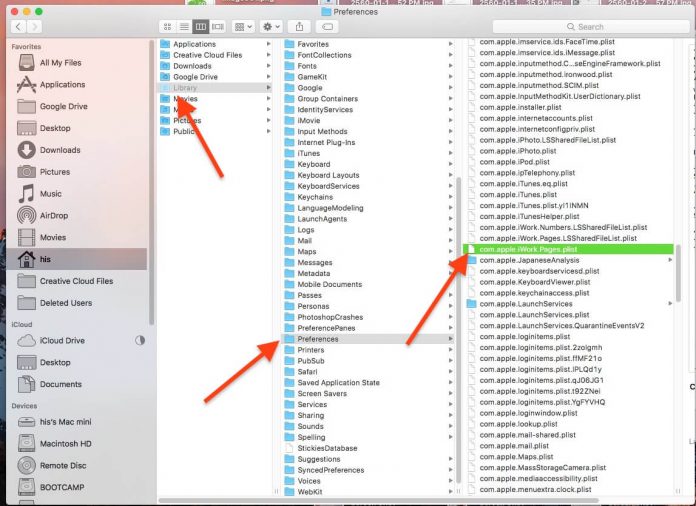Viewport: 696px width, 506px height.
Task: Switch to list view in the toolbar
Action: [184, 27]
